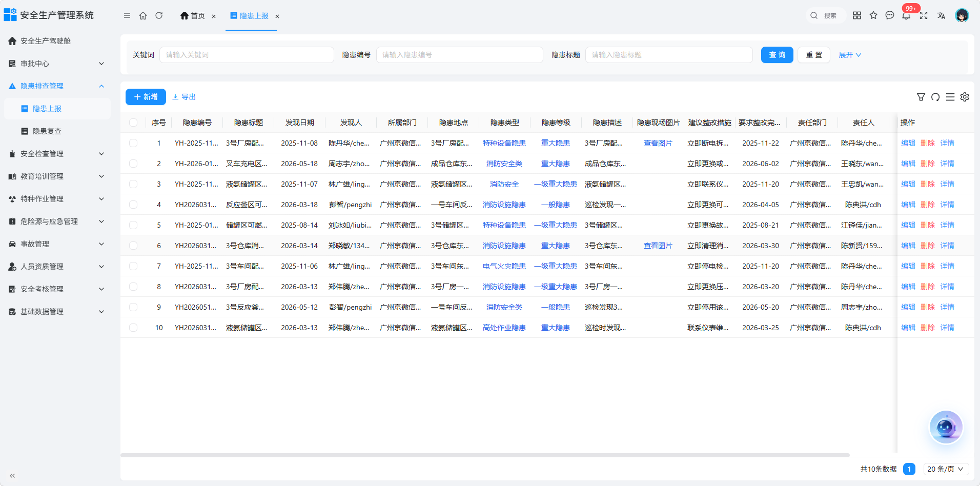Collapse sidebar with double-chevron icon
This screenshot has height=486, width=980.
[x=12, y=476]
